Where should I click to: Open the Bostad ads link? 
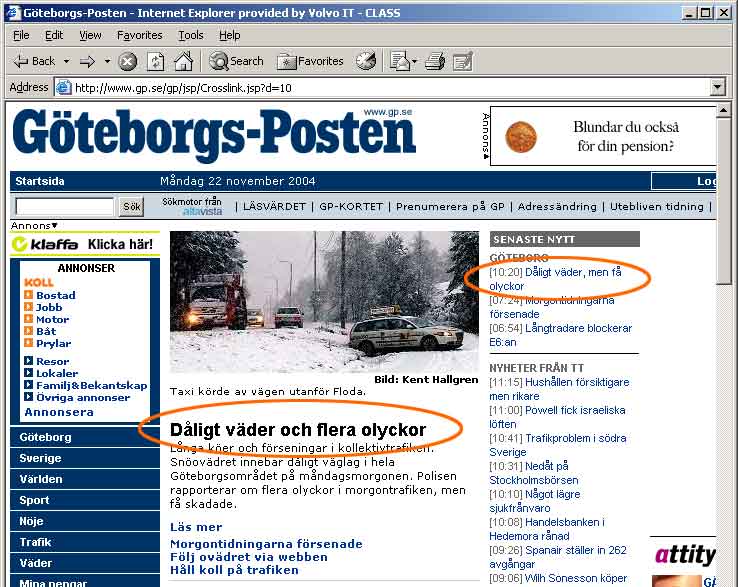[x=56, y=295]
